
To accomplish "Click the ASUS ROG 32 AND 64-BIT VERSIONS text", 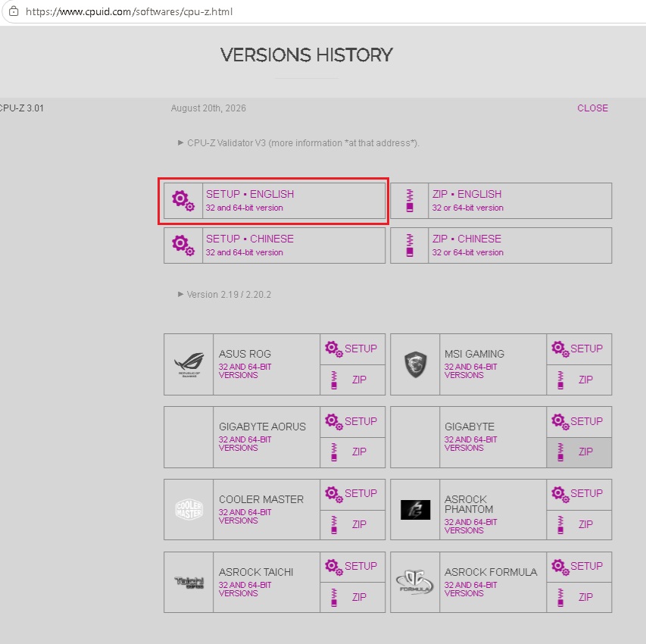I will pyautogui.click(x=245, y=370).
